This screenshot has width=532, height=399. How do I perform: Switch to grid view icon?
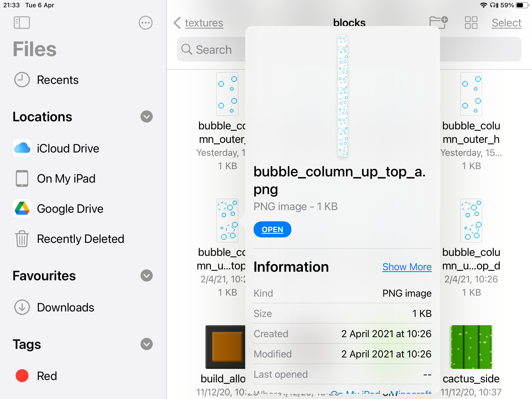tap(471, 23)
